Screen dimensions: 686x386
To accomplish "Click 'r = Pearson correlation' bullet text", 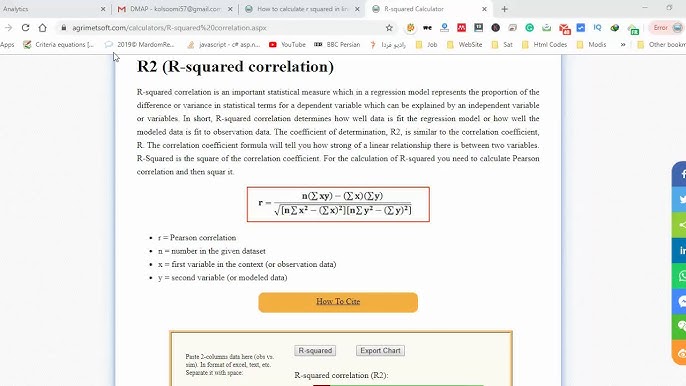I will pyautogui.click(x=197, y=238).
